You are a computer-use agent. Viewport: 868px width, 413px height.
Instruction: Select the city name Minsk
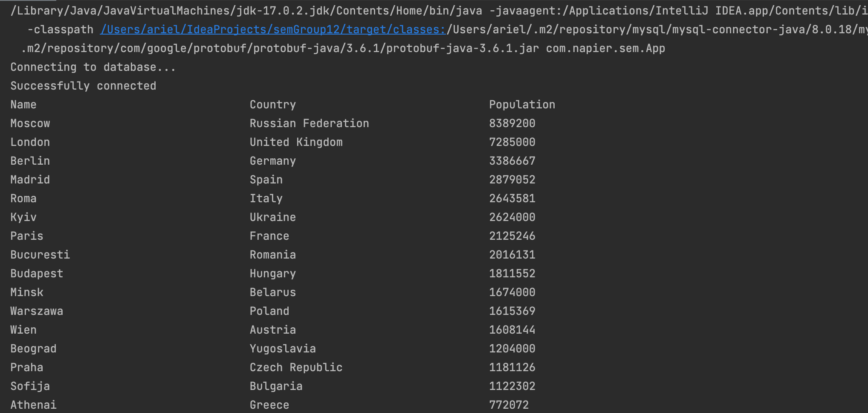(x=27, y=292)
